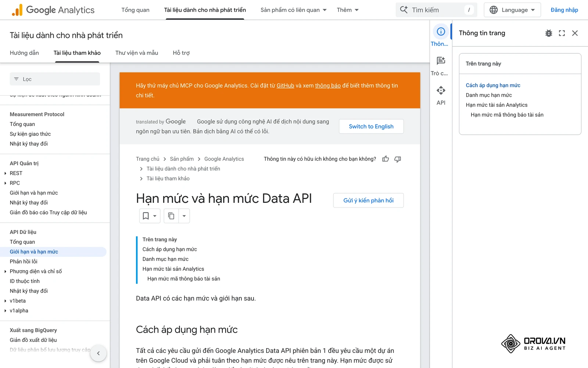Click the Switch to English button
Viewport: 588px width, 368px height.
pos(371,126)
